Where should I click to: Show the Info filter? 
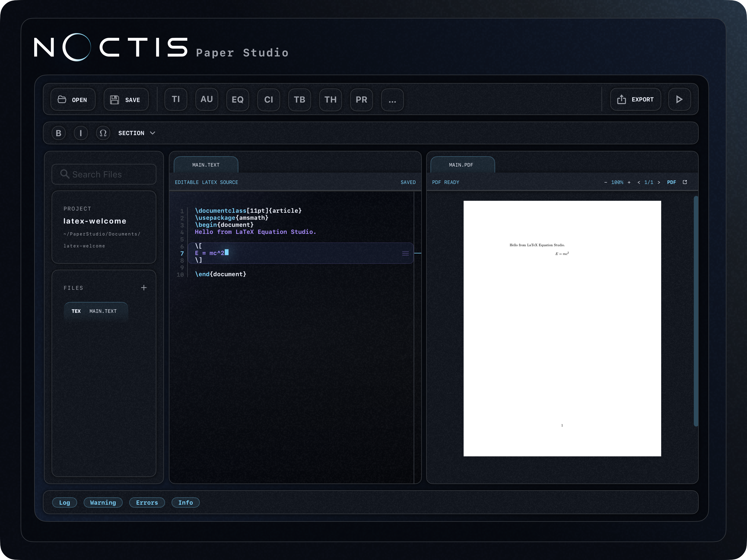185,502
